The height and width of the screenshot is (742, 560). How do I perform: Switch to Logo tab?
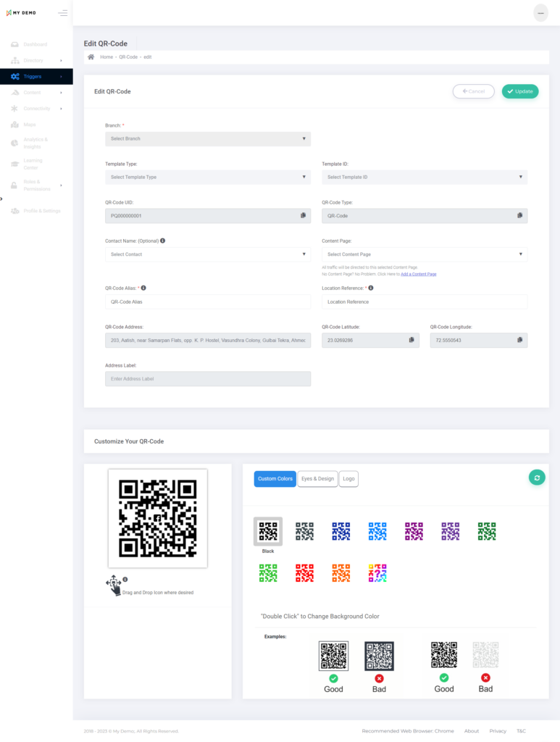point(348,479)
